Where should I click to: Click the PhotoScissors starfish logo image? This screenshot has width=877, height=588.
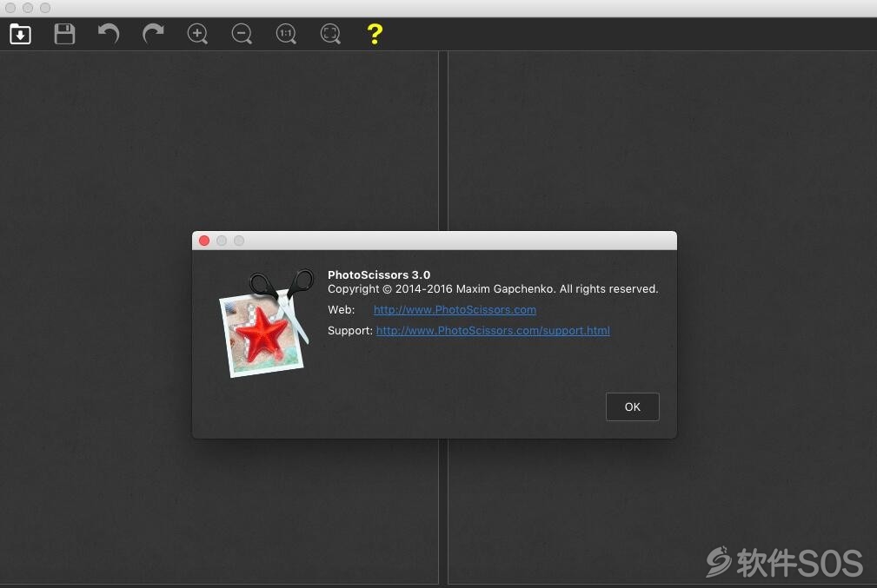tap(265, 324)
